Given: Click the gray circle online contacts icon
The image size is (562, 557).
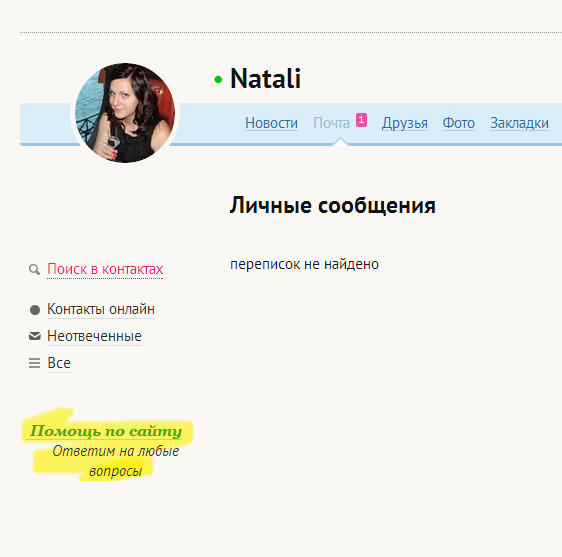Looking at the screenshot, I should pyautogui.click(x=35, y=310).
